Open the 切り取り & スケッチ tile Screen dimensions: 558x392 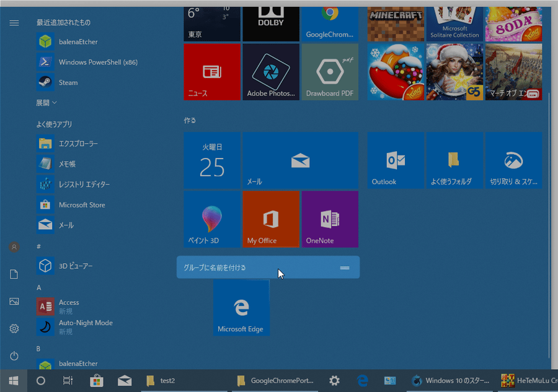pos(513,160)
